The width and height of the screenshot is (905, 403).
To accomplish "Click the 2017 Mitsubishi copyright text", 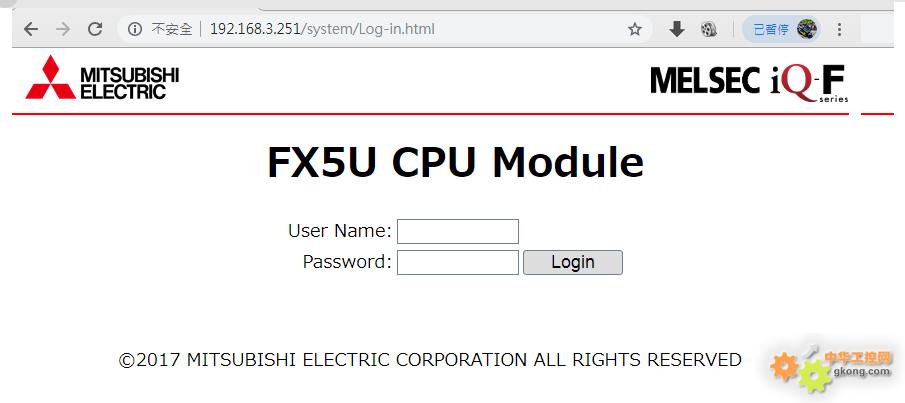I will [430, 360].
